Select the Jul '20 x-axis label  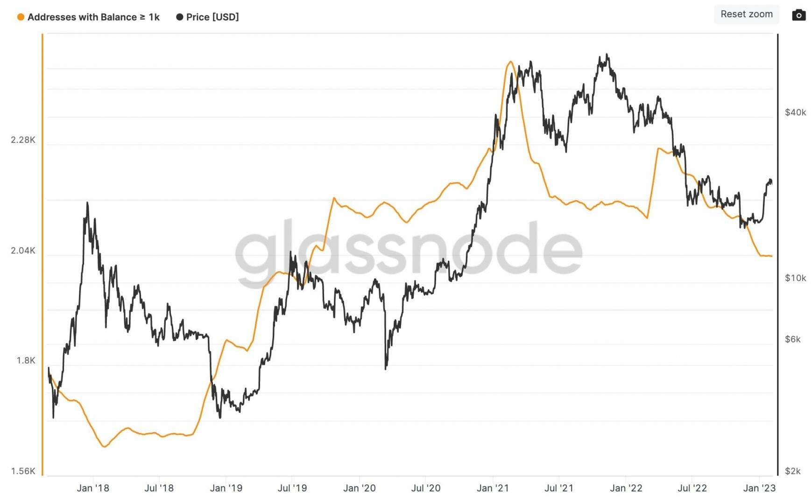(x=426, y=488)
